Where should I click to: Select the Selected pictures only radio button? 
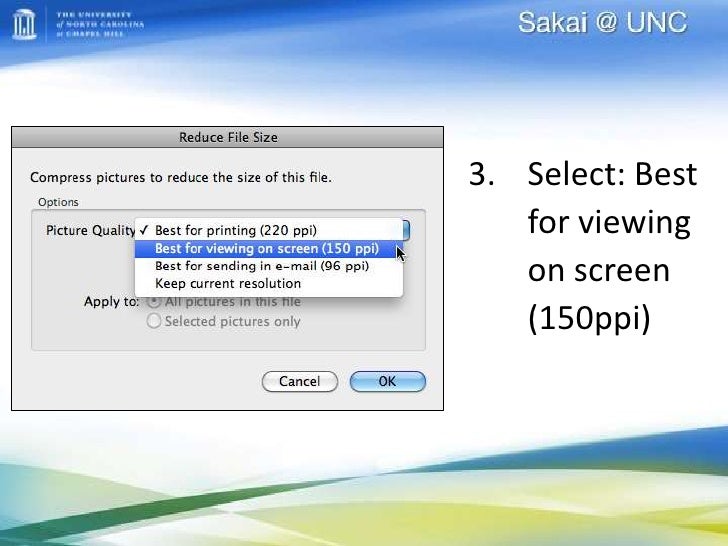tap(154, 321)
